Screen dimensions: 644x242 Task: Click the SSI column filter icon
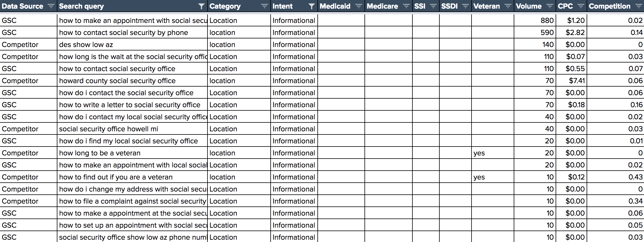pyautogui.click(x=433, y=6)
